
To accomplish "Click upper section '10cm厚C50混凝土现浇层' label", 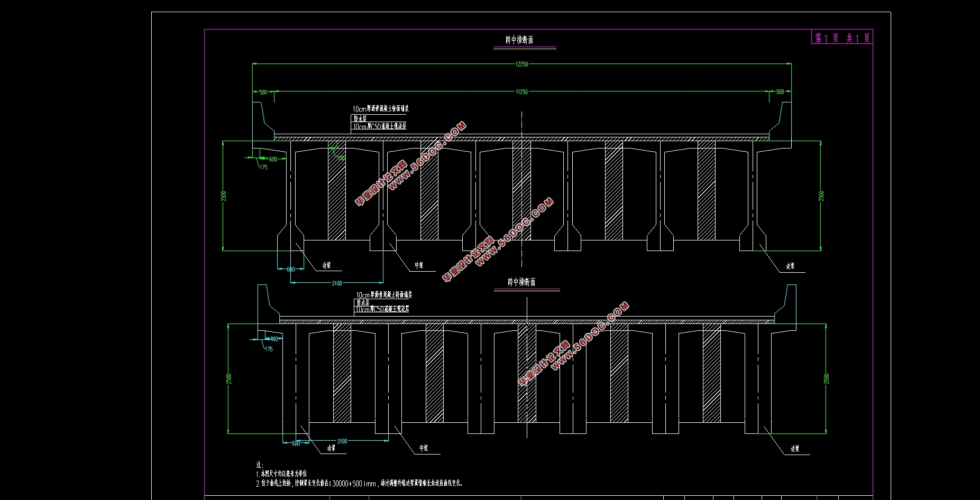I will click(x=380, y=126).
